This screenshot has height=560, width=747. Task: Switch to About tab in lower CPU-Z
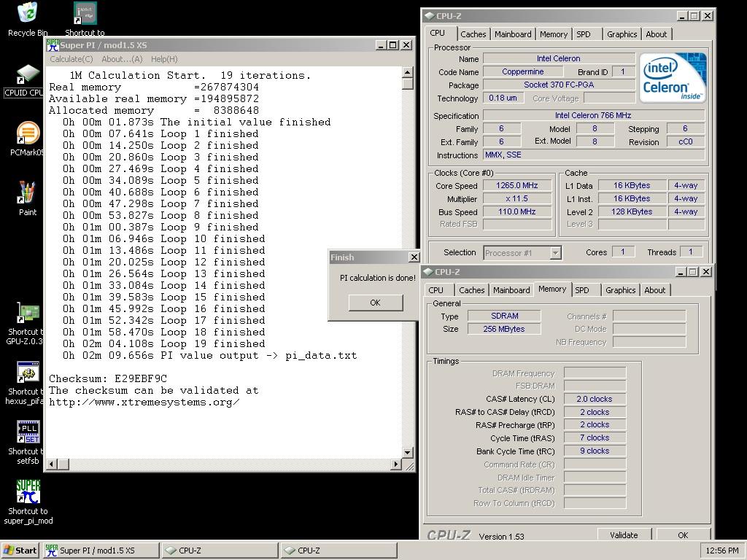click(x=654, y=290)
